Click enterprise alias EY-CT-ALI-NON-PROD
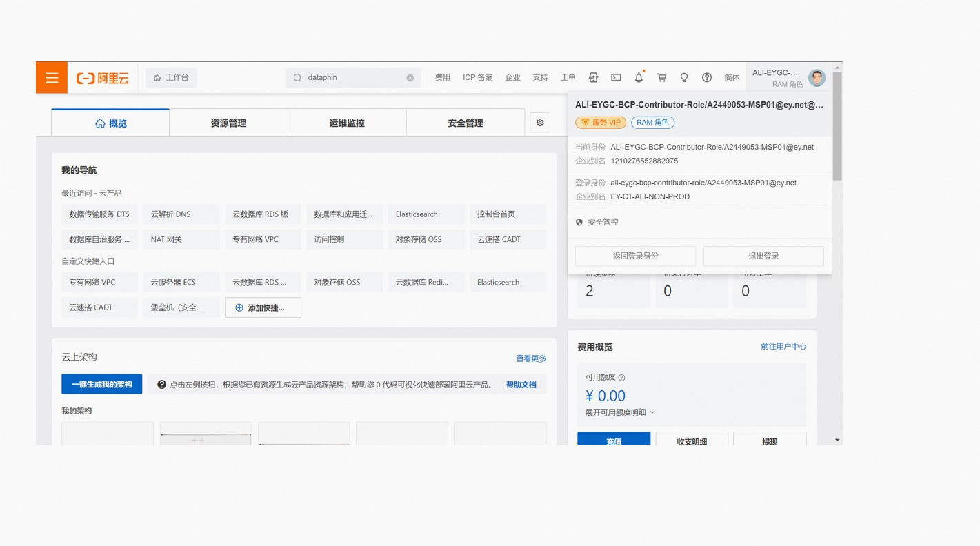The width and height of the screenshot is (980, 546). (x=650, y=196)
